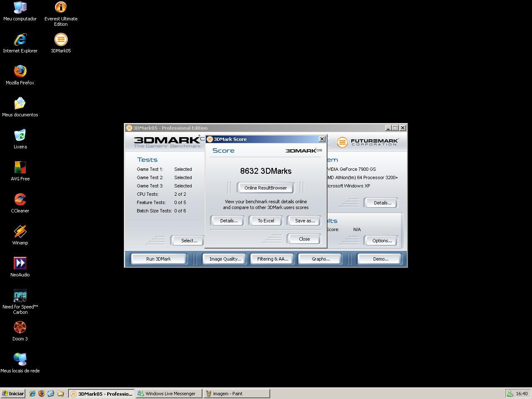The image size is (532, 399).
Task: Select the NeoAudio desktop icon
Action: pos(20,267)
